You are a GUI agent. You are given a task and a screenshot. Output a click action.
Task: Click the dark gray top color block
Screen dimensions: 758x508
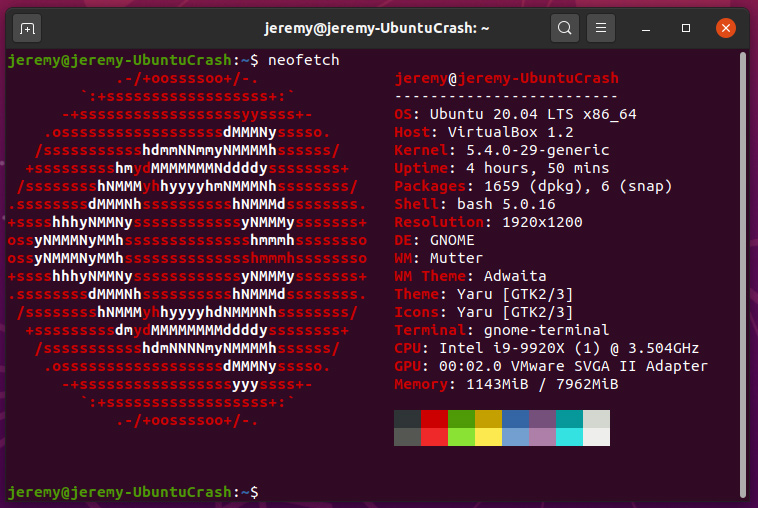[408, 419]
